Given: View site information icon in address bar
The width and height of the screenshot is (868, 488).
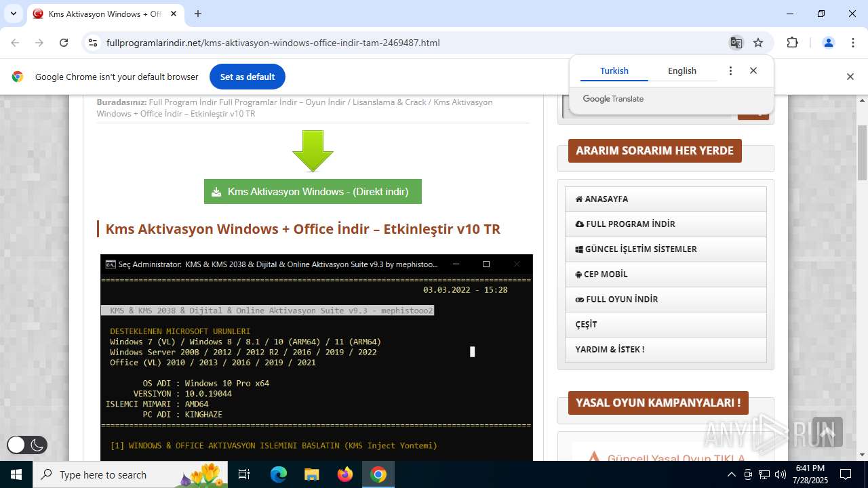Looking at the screenshot, I should pos(93,43).
